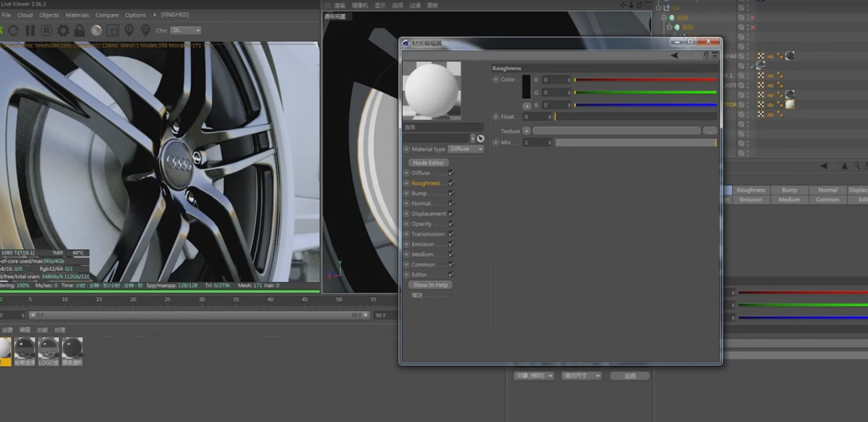Open the Compare menu in Live Viewer
868x422 pixels.
107,15
